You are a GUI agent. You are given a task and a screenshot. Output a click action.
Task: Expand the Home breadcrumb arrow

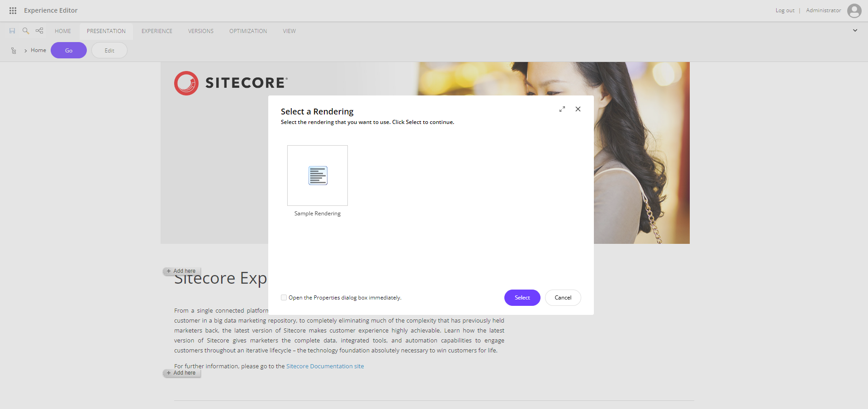pos(26,51)
